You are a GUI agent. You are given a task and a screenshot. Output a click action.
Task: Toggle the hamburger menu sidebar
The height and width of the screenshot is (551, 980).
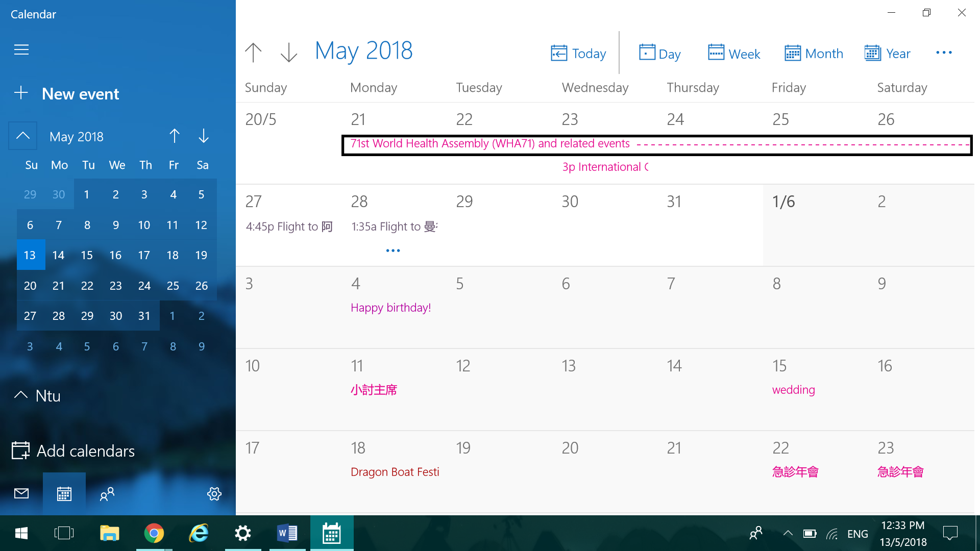coord(21,49)
